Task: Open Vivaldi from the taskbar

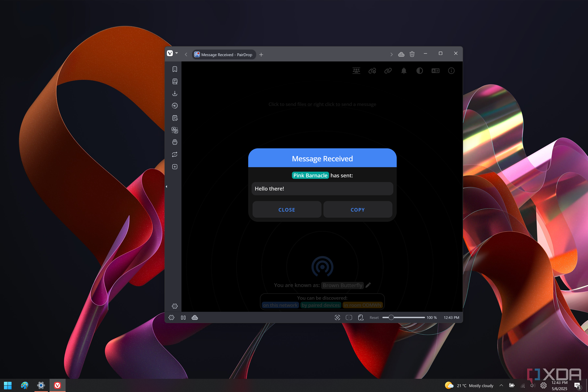Action: pyautogui.click(x=57, y=385)
